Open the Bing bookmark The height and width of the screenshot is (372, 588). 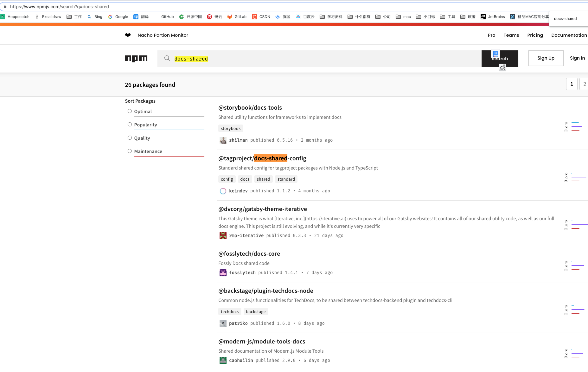click(x=95, y=17)
